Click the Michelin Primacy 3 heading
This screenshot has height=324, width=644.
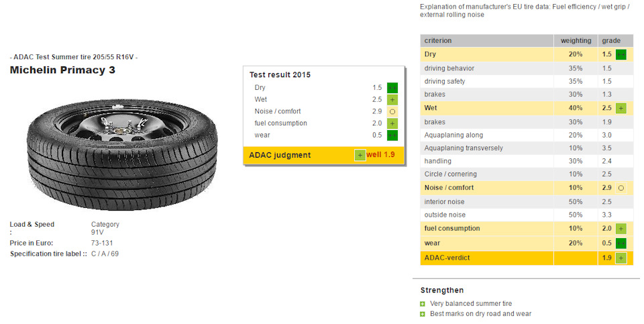click(62, 70)
